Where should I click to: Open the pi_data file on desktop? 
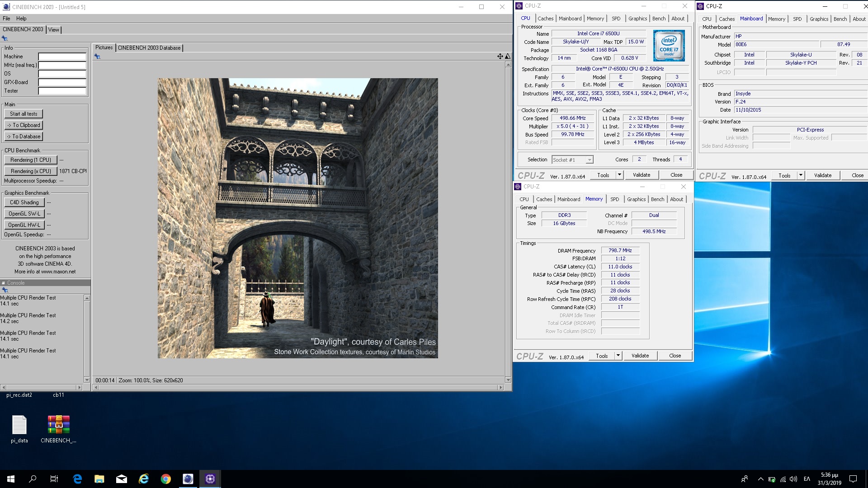tap(19, 429)
